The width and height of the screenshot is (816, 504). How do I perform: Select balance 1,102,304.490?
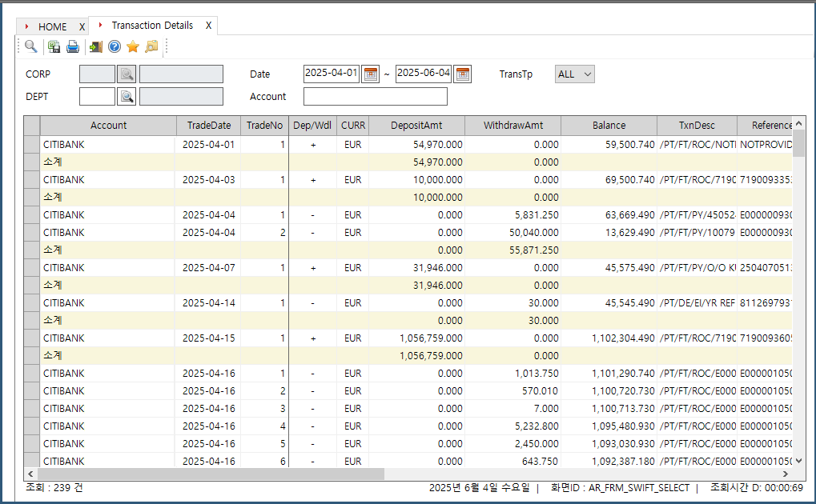(x=609, y=338)
